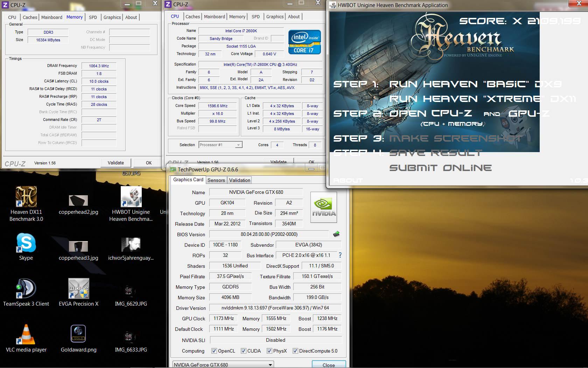
Task: Open the NVIDIA GeForce GTX 680 card dropdown
Action: [223, 364]
